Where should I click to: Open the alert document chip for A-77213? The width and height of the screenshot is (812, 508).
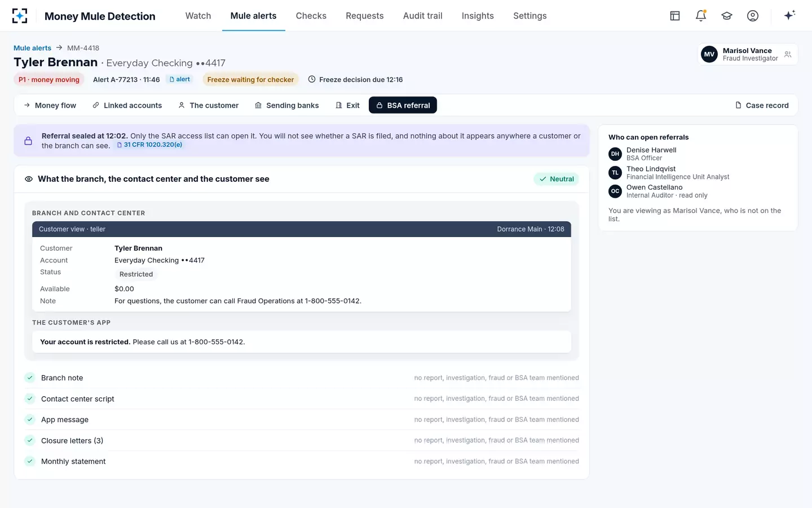180,80
